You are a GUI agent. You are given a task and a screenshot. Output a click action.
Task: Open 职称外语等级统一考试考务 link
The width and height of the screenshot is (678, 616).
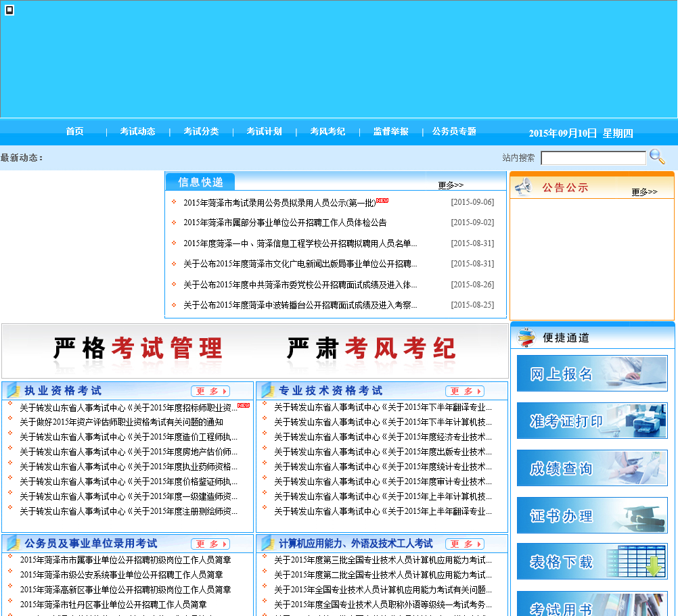pos(383,605)
